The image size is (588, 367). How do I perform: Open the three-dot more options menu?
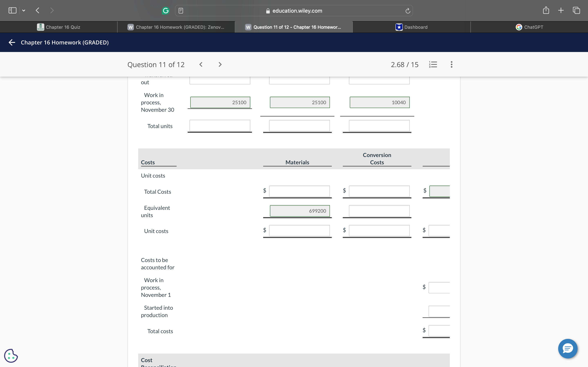pyautogui.click(x=451, y=64)
